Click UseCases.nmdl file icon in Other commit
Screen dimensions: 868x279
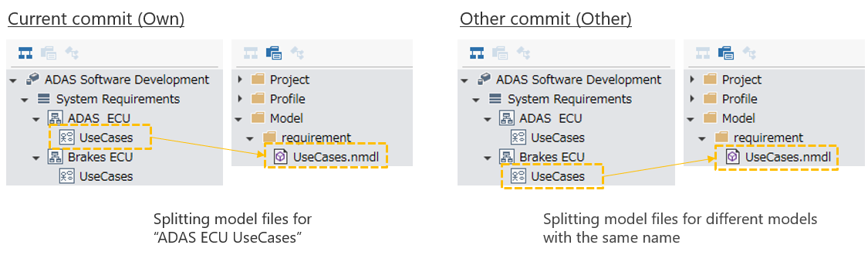(x=732, y=157)
